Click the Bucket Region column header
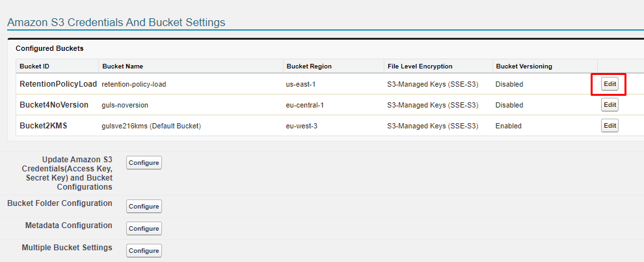This screenshot has width=644, height=262. (x=308, y=66)
